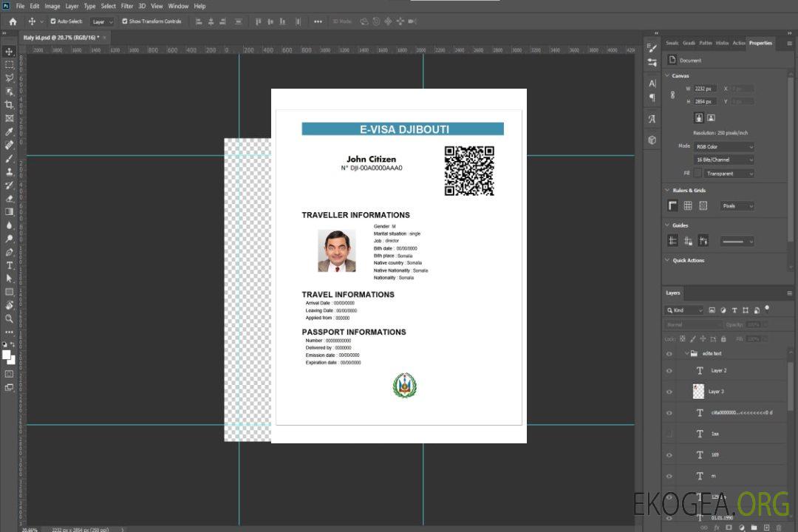This screenshot has width=798, height=532.
Task: Select the Pen tool
Action: (9, 252)
